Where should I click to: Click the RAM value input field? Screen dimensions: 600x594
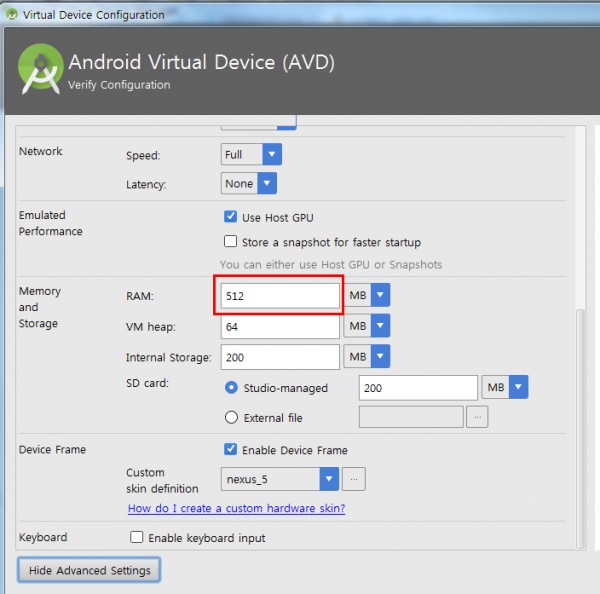tap(280, 295)
